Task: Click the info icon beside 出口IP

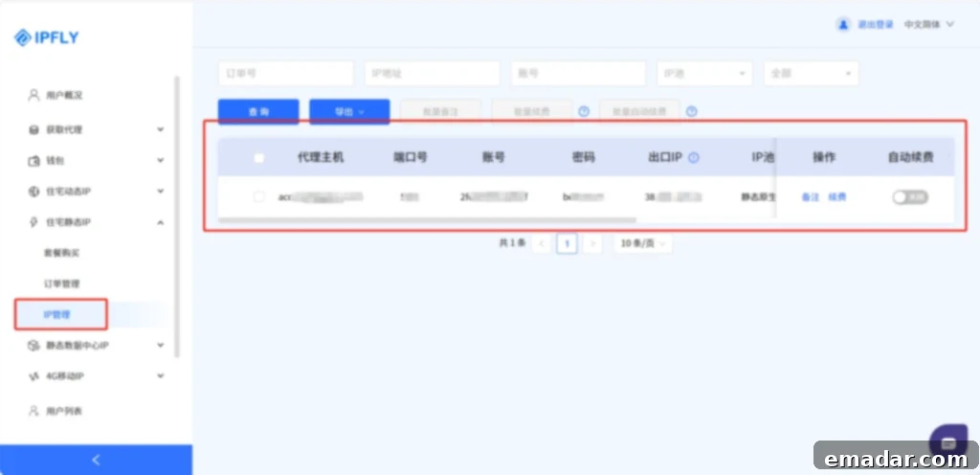Action: [693, 158]
